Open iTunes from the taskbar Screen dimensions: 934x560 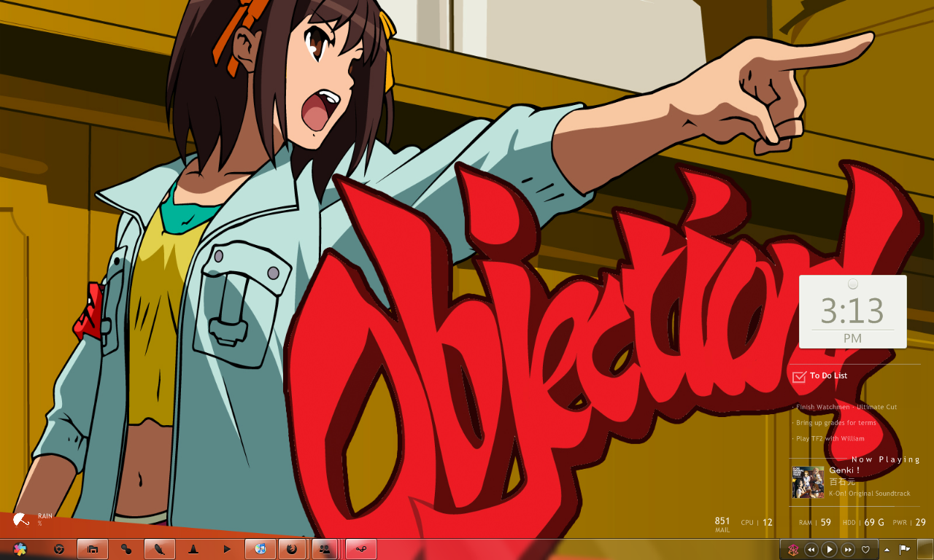pyautogui.click(x=260, y=549)
